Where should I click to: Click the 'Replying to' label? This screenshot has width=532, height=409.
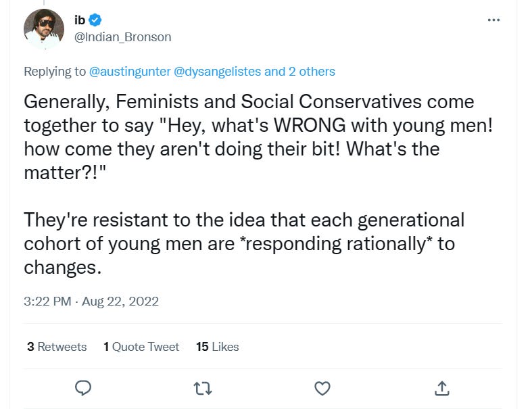pyautogui.click(x=55, y=71)
